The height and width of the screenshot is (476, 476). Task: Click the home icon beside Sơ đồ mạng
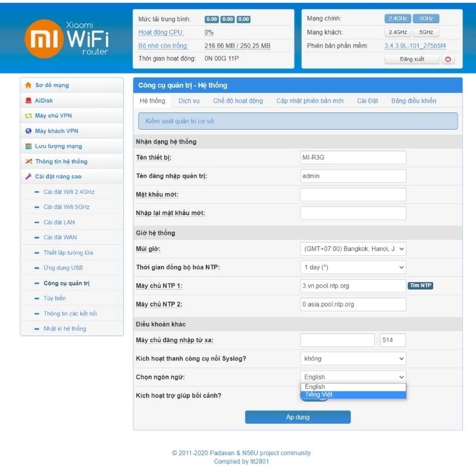[28, 85]
